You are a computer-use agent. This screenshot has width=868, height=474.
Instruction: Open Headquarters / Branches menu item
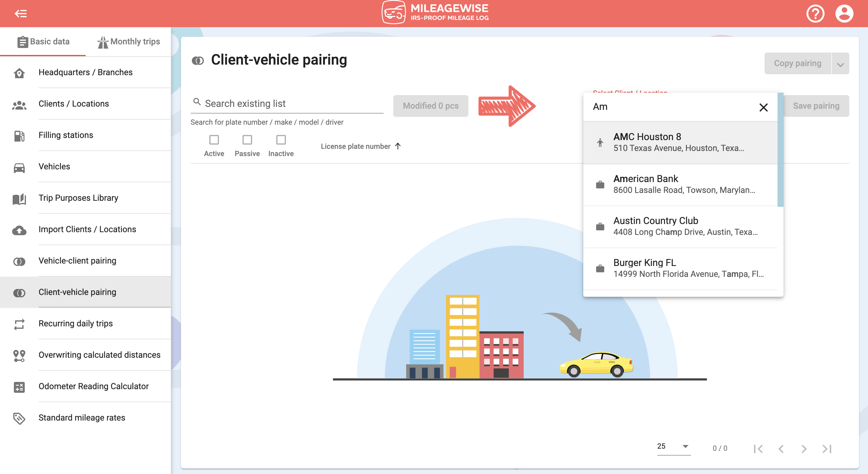pyautogui.click(x=85, y=72)
